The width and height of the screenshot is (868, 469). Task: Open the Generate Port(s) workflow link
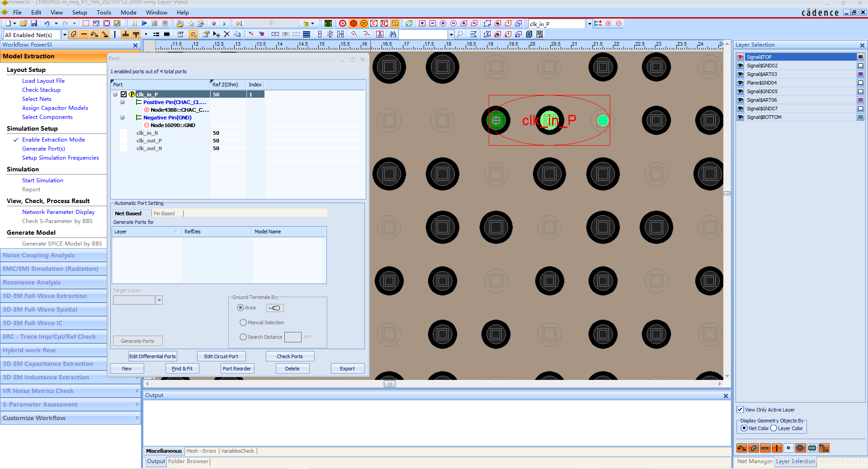(x=43, y=149)
